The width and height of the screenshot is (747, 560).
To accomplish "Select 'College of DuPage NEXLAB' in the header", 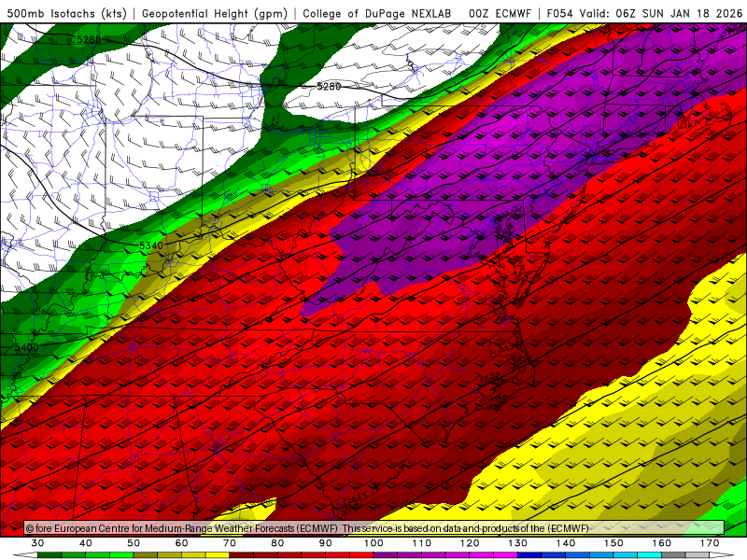I will pyautogui.click(x=377, y=14).
